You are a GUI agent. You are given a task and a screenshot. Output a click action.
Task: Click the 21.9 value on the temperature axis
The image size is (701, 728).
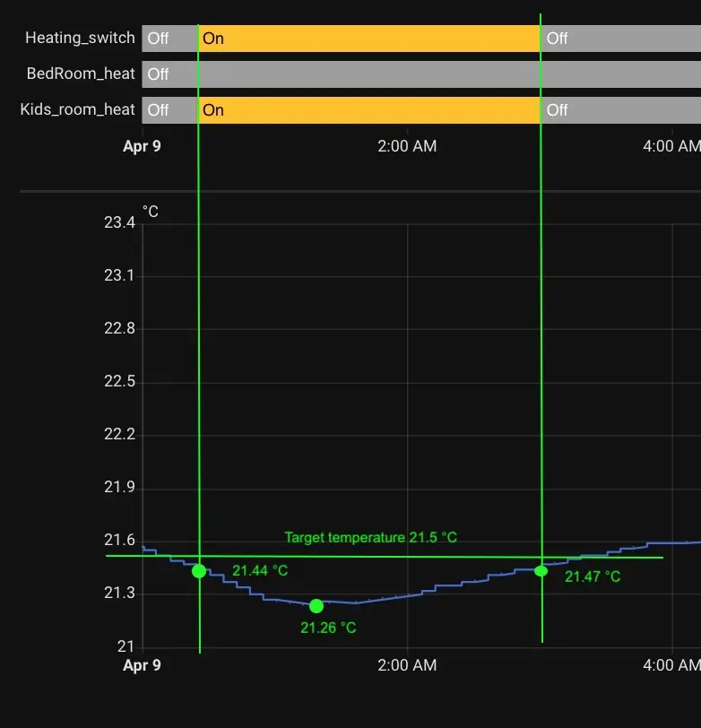click(x=119, y=488)
